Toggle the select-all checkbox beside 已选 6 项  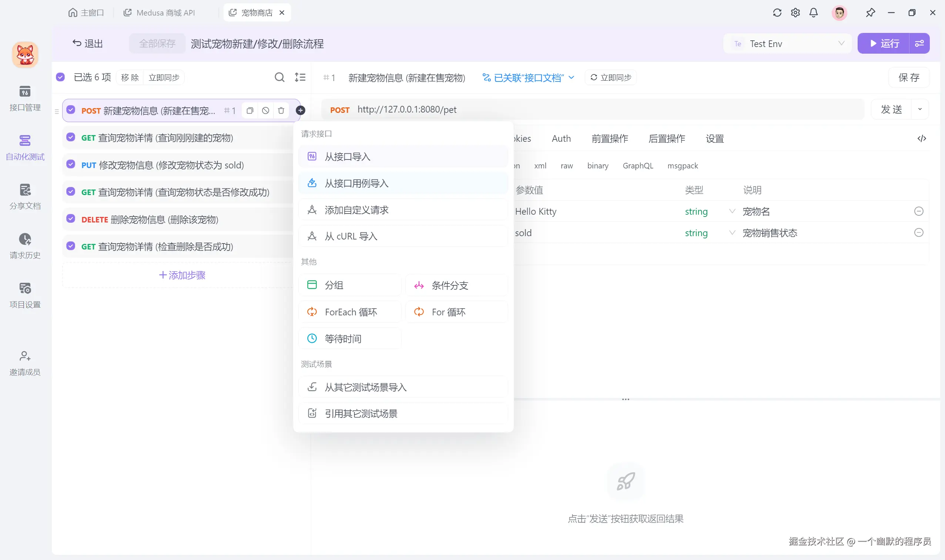[x=60, y=77]
